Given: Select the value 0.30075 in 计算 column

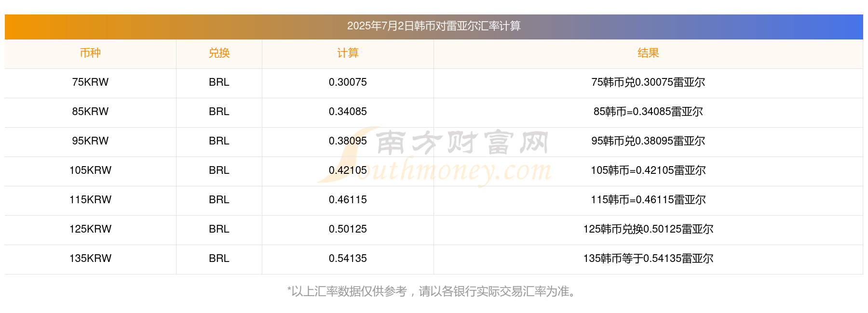Looking at the screenshot, I should pyautogui.click(x=348, y=82).
